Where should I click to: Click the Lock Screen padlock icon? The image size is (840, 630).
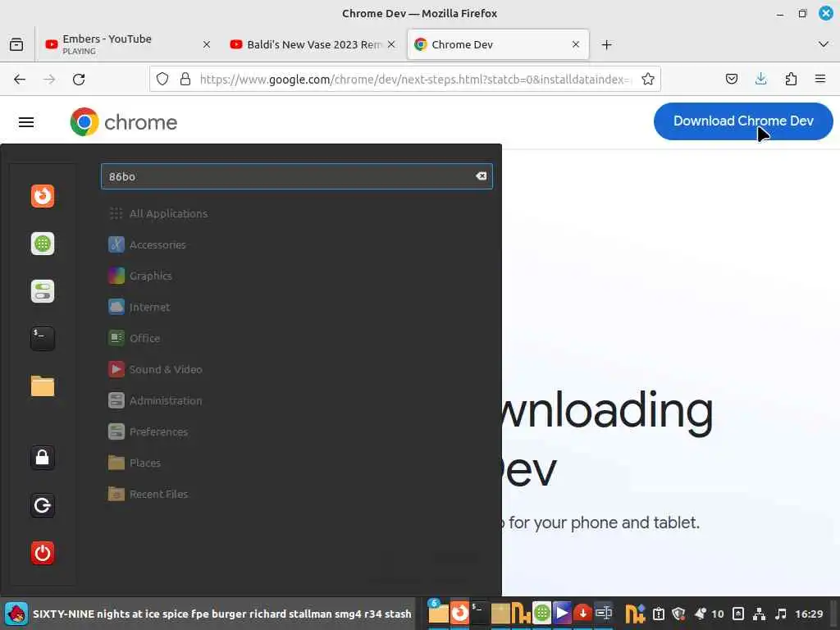43,458
